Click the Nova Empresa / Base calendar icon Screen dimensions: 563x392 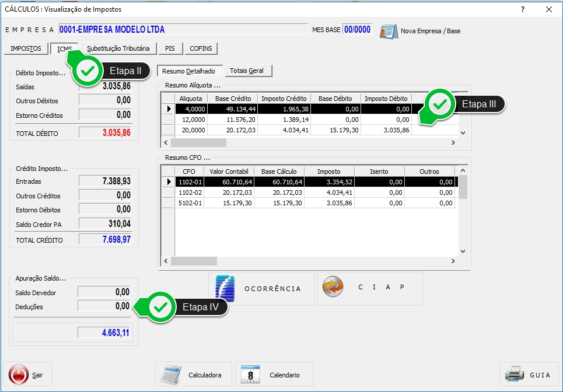[389, 31]
